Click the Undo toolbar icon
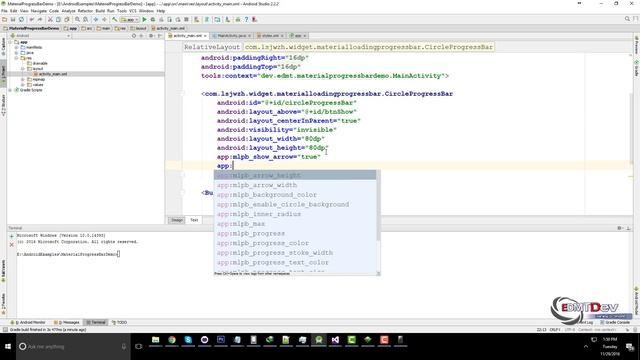This screenshot has width=640, height=360. coord(31,20)
